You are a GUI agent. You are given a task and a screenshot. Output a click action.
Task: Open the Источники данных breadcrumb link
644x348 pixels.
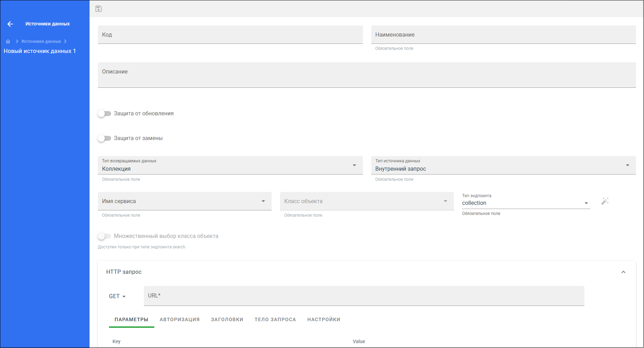(41, 41)
